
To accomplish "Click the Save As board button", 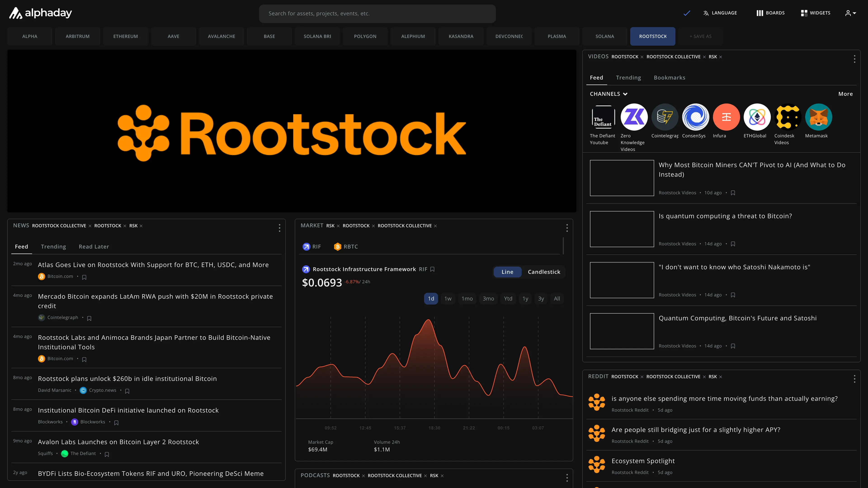I will pyautogui.click(x=701, y=36).
